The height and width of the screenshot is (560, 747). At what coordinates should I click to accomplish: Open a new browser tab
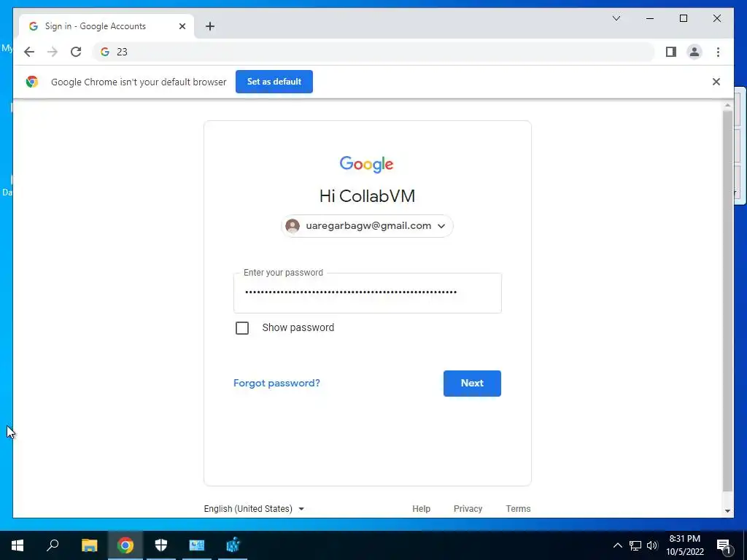210,26
